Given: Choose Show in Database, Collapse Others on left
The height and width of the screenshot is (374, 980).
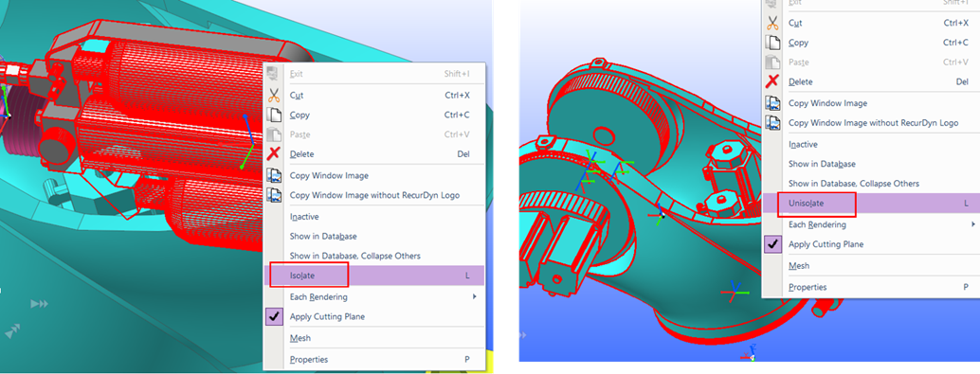Looking at the screenshot, I should click(x=355, y=256).
